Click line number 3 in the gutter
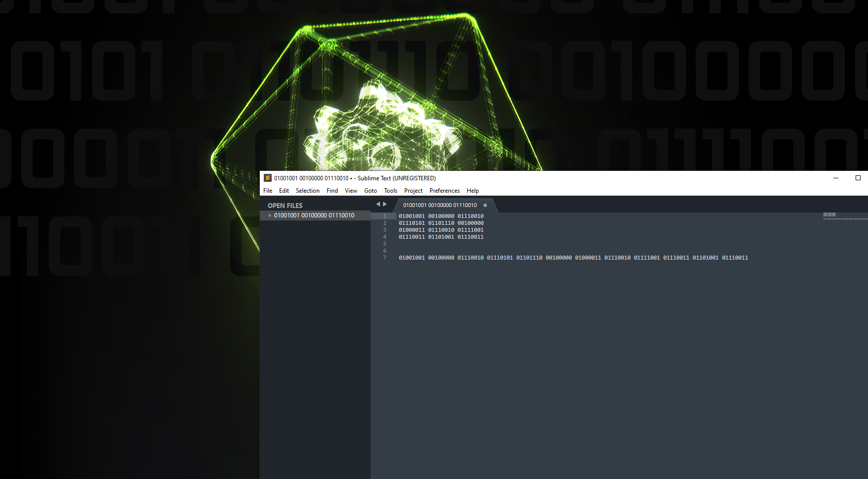The image size is (868, 479). 385,230
